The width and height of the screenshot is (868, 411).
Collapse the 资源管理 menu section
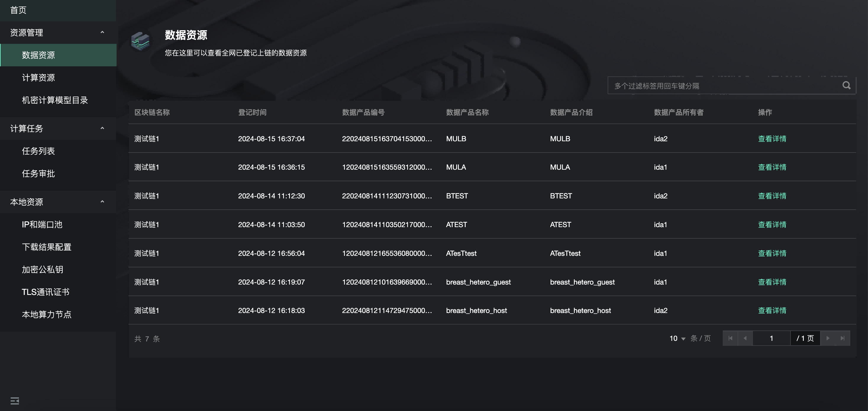coord(102,32)
